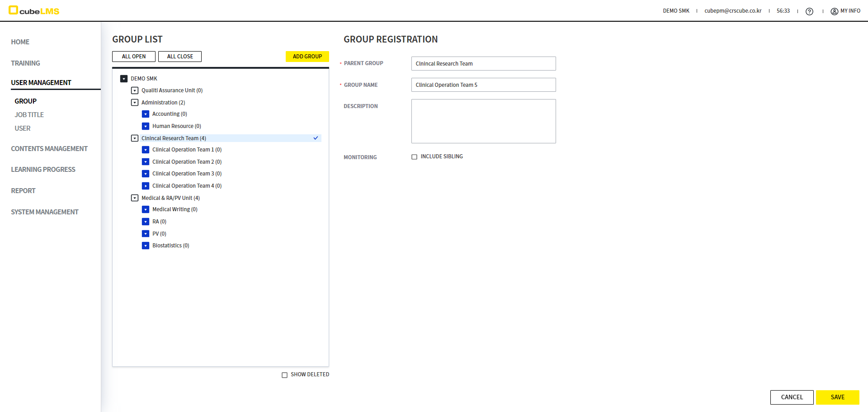Click the ADD GROUP button
Image resolution: width=868 pixels, height=412 pixels.
coord(307,57)
